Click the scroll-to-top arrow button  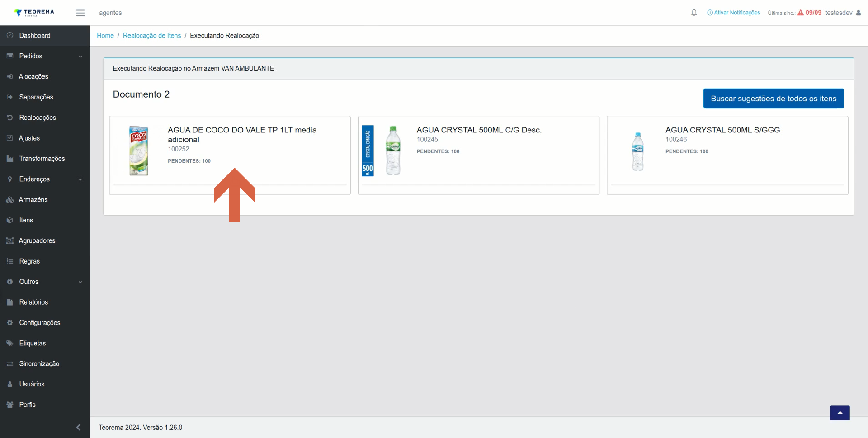click(840, 413)
